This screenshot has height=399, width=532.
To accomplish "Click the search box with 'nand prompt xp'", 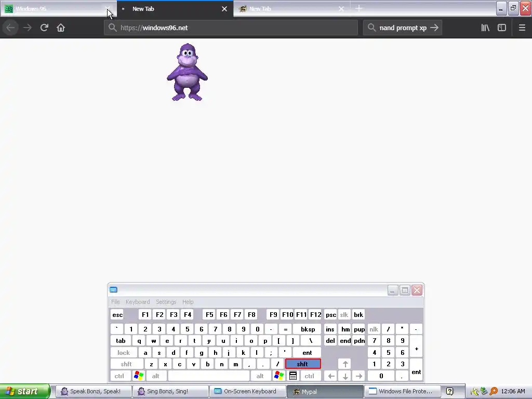I will (x=403, y=28).
